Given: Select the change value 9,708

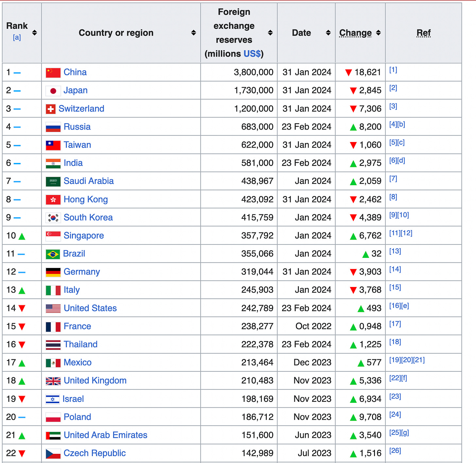Looking at the screenshot, I should point(370,417).
